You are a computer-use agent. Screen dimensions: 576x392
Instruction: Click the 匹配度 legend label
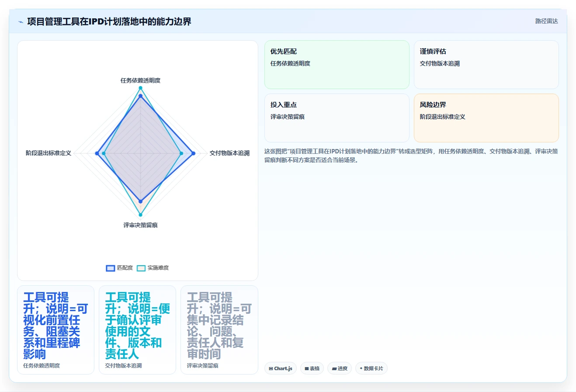[x=125, y=268]
